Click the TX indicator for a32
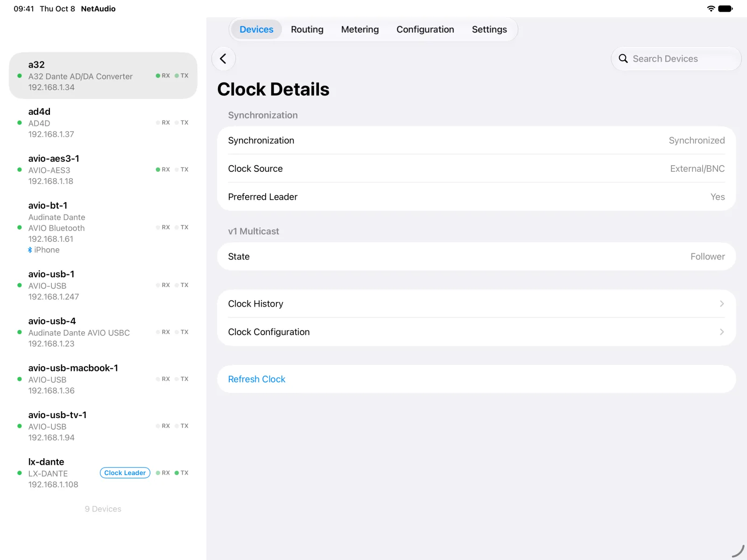Viewport: 747px width, 560px height. [182, 76]
